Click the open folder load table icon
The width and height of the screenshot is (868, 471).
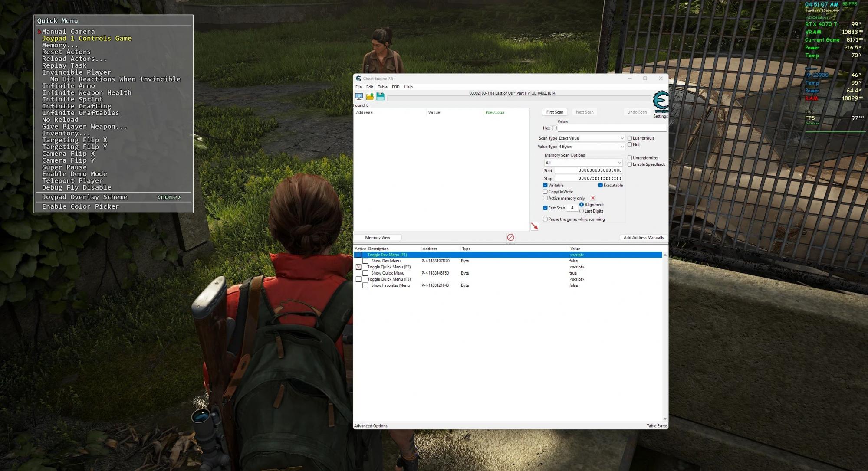[370, 96]
